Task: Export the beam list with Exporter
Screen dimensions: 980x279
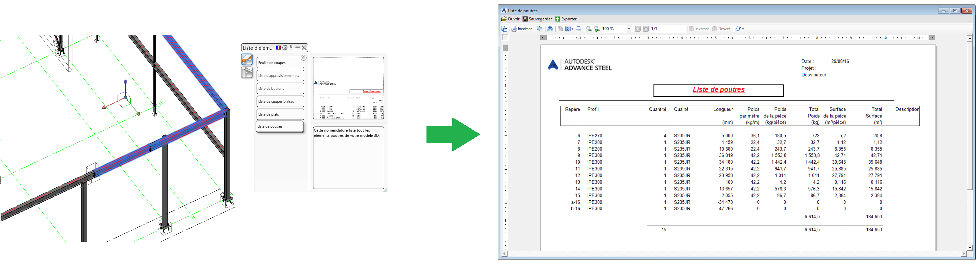Action: [566, 19]
